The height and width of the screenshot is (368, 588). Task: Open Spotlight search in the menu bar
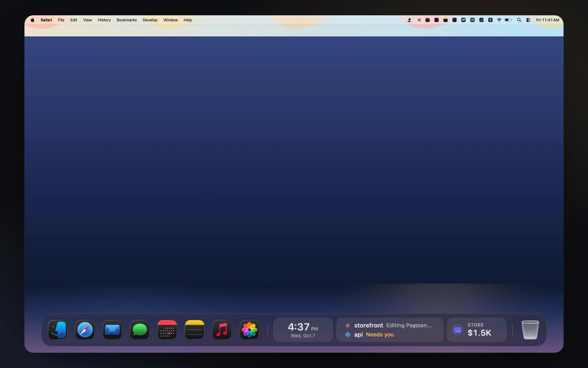pyautogui.click(x=519, y=20)
